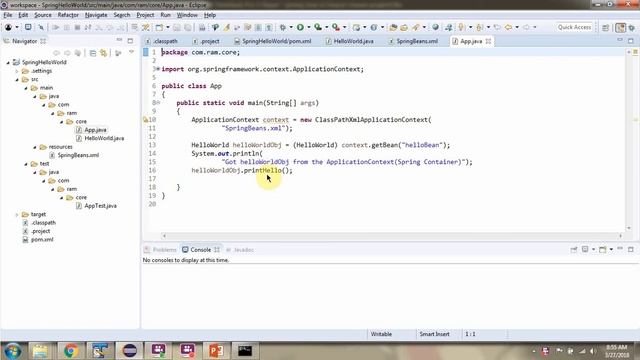The image size is (640, 360).
Task: Click the warning marker on line 10
Action: (x=145, y=120)
